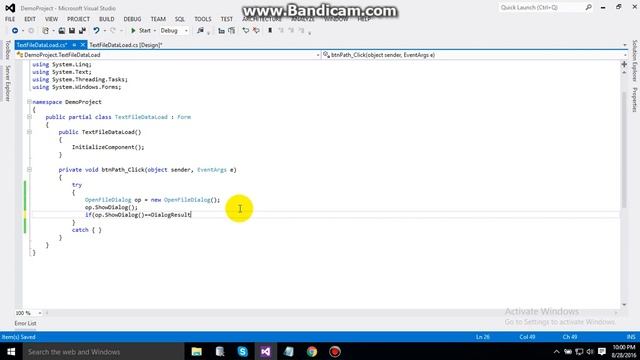
Task: Open Skype from the taskbar
Action: [x=242, y=351]
